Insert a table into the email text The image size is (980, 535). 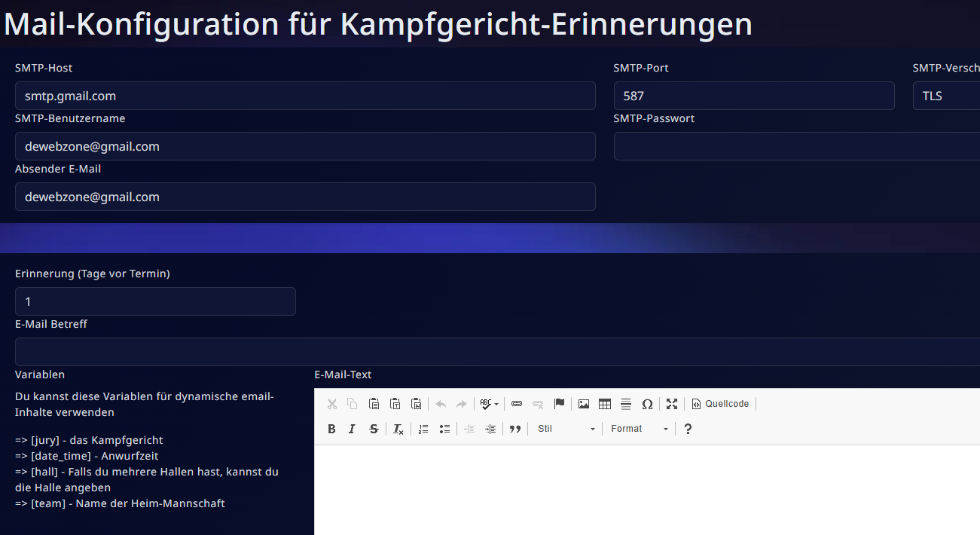tap(604, 404)
